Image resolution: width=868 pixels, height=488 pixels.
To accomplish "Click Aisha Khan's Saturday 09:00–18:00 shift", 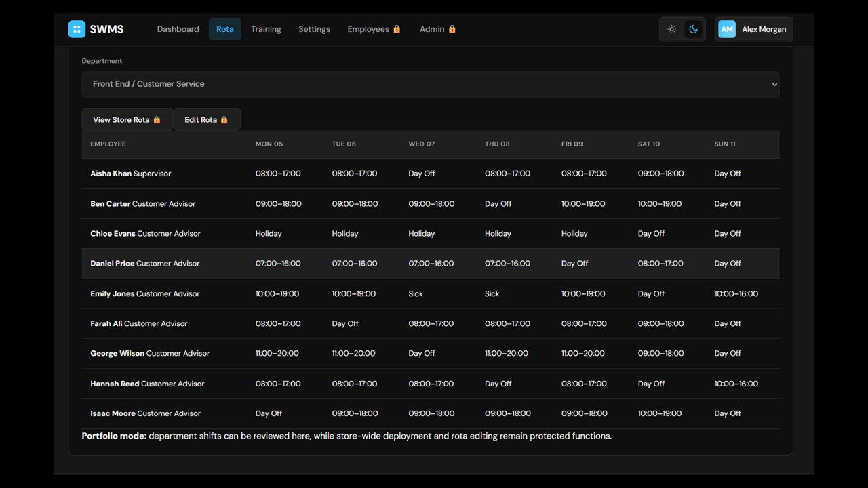I will pyautogui.click(x=660, y=174).
